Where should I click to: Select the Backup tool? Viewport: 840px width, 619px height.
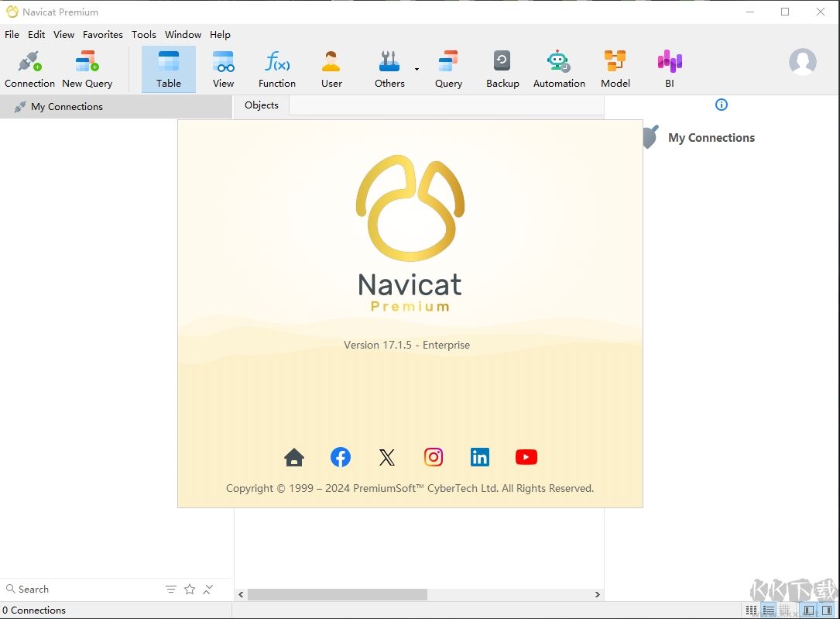[502, 67]
